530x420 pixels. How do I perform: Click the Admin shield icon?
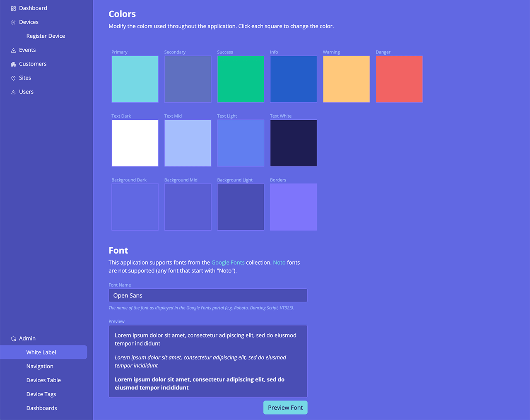coord(13,339)
